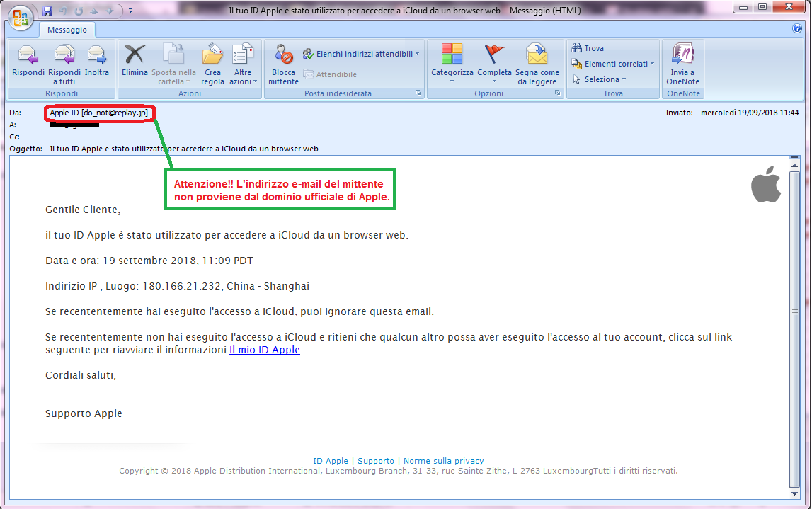Open the Completa dropdown arrow
This screenshot has height=509, width=812.
click(494, 81)
